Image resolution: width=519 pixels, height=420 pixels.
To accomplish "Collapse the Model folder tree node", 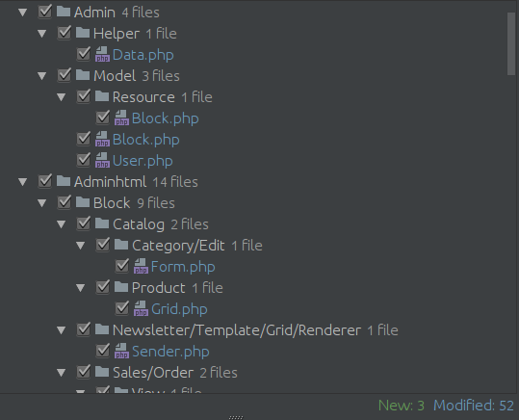I will (41, 76).
